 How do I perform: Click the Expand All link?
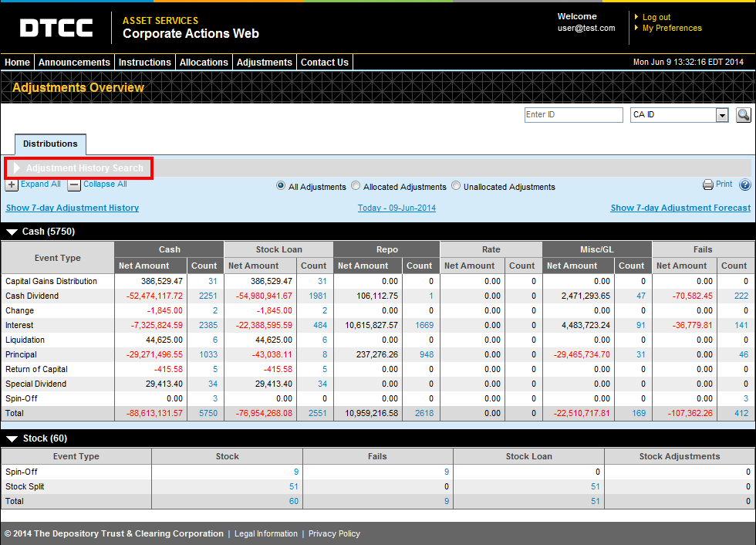point(40,184)
